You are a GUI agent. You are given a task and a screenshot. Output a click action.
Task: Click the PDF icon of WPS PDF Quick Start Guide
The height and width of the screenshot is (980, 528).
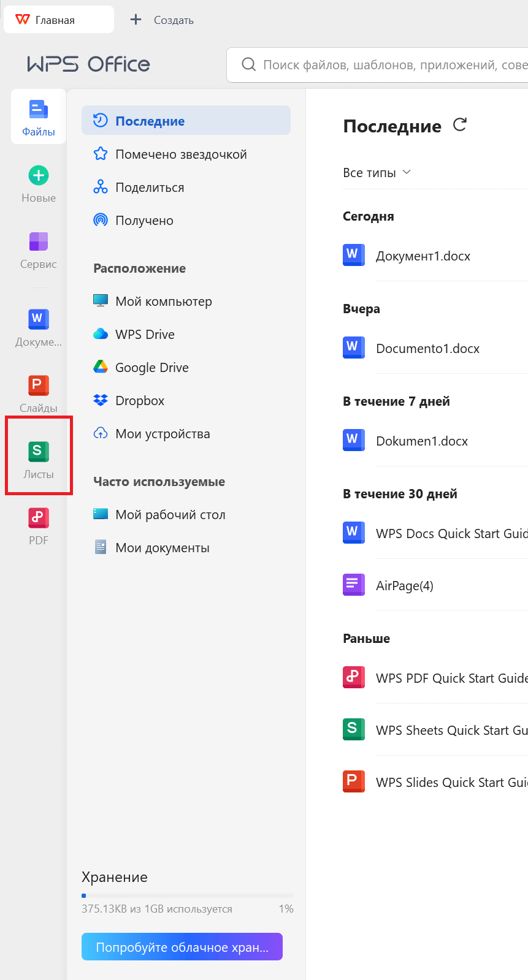point(354,677)
